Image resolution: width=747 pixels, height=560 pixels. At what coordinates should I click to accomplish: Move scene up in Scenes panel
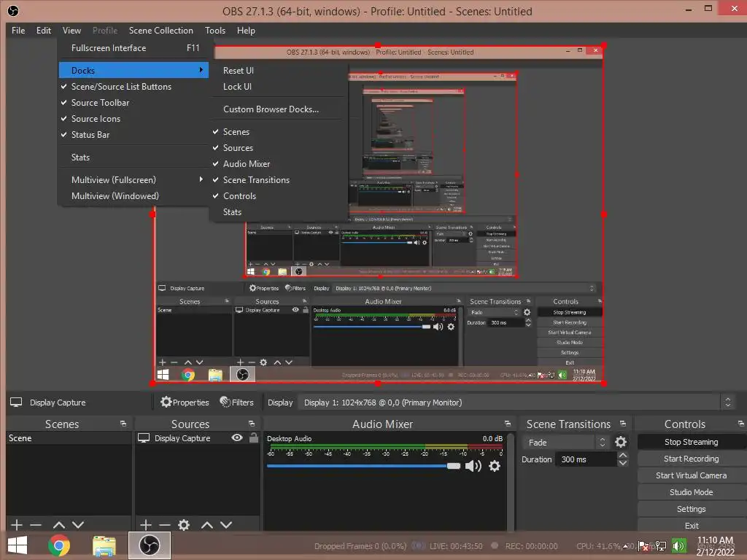coord(59,525)
